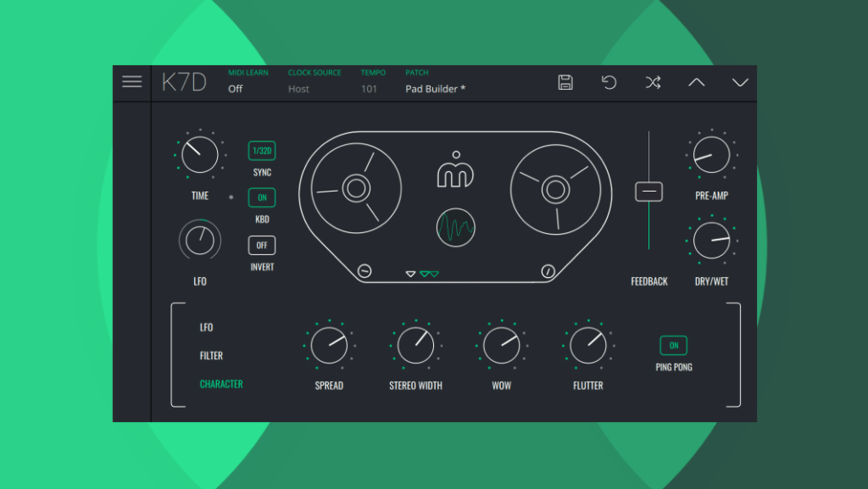The image size is (868, 489).
Task: Save the current patch with disk icon
Action: coord(565,82)
